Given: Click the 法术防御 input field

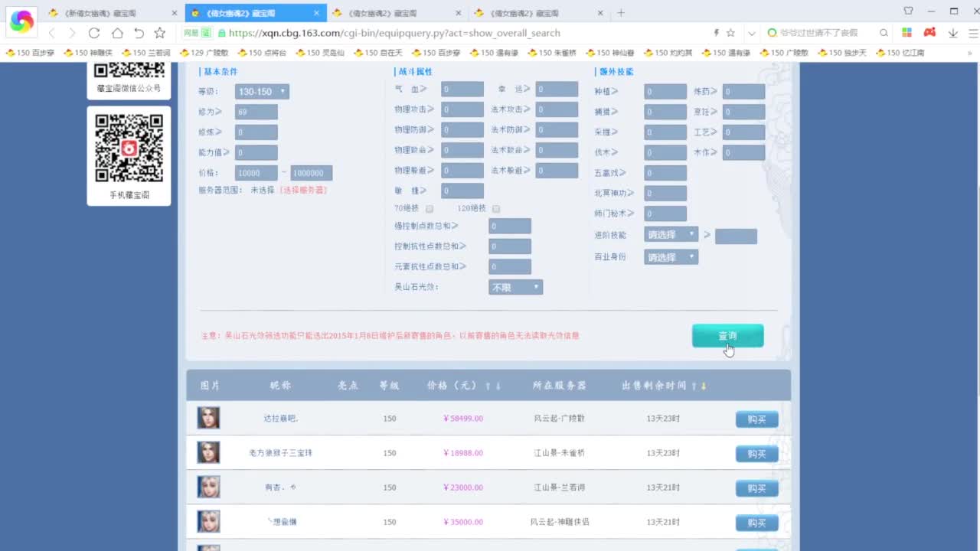Looking at the screenshot, I should click(557, 129).
